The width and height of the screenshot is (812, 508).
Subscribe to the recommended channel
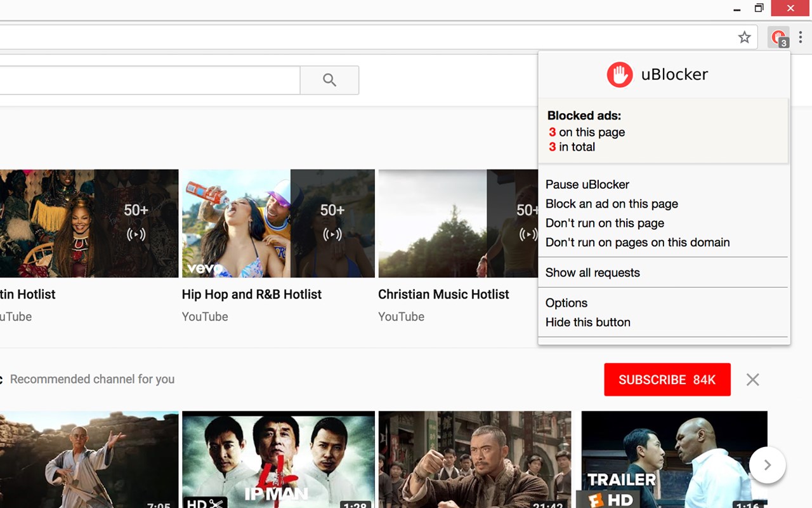point(667,380)
